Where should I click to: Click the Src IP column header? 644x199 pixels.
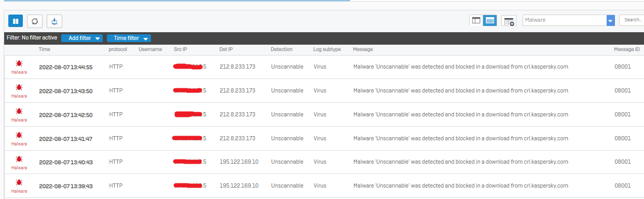pos(181,49)
